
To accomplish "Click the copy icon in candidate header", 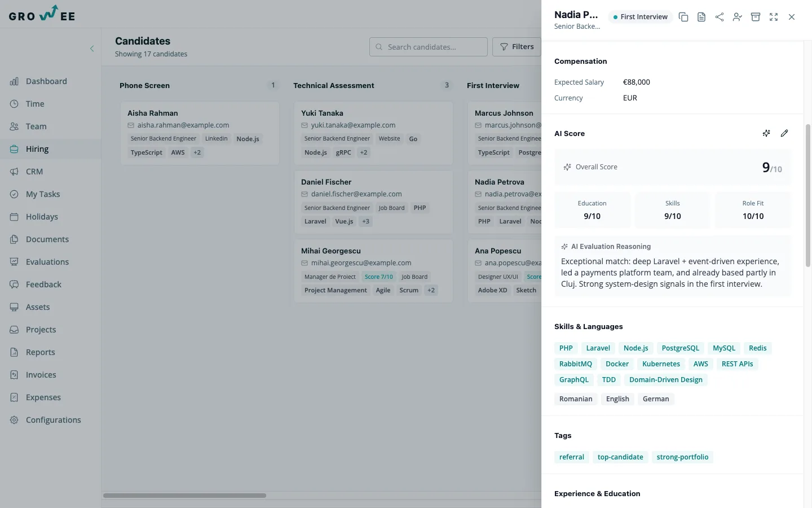I will (683, 17).
